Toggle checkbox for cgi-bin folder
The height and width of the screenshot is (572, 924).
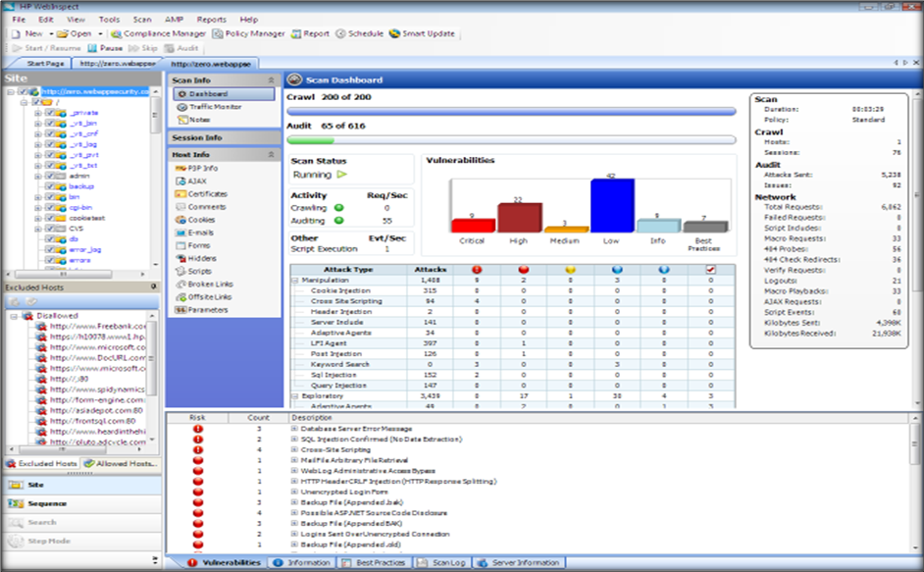[50, 208]
